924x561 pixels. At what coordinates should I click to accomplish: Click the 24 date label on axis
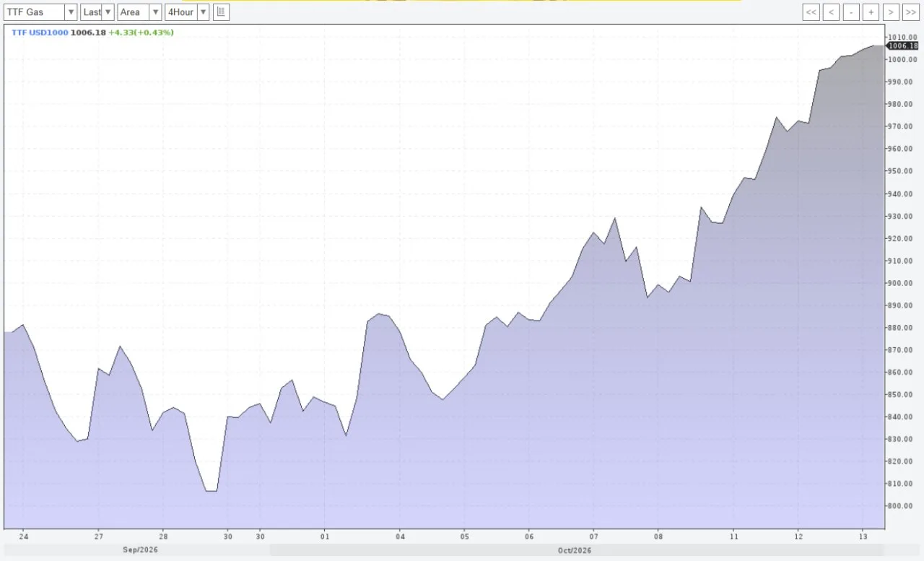click(24, 536)
